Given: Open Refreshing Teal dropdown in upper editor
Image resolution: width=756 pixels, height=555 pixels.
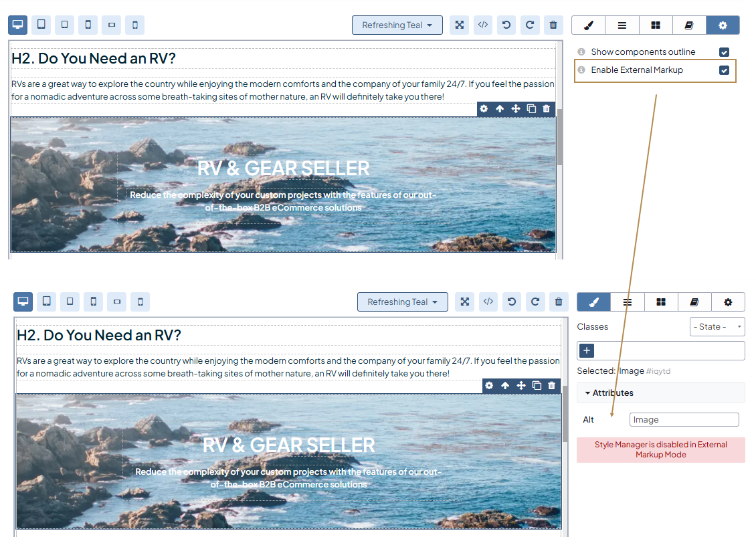Looking at the screenshot, I should [x=397, y=25].
